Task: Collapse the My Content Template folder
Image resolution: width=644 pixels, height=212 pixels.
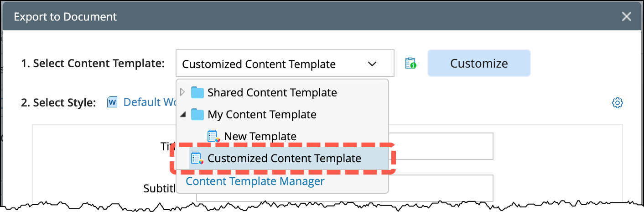Action: [182, 114]
